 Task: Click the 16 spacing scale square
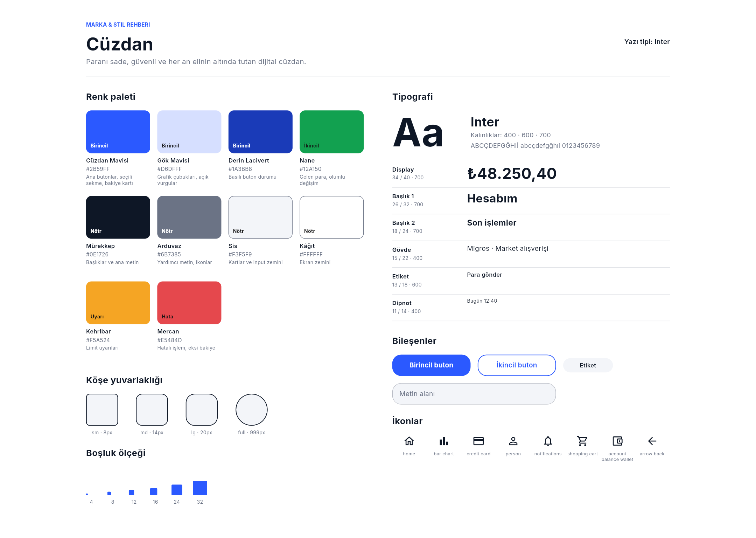154,491
